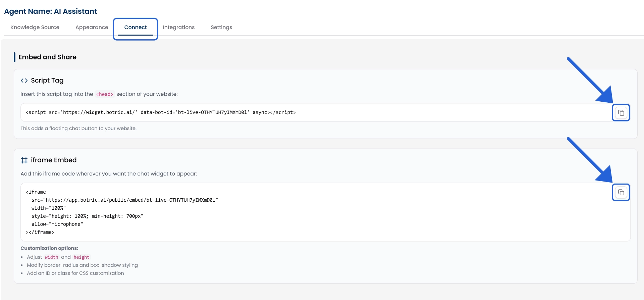
Task: Copy the iframe embed code
Action: tap(621, 192)
